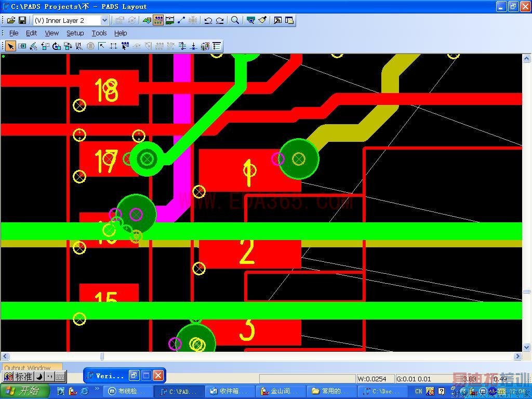Click the 开始 Start button

(x=25, y=391)
